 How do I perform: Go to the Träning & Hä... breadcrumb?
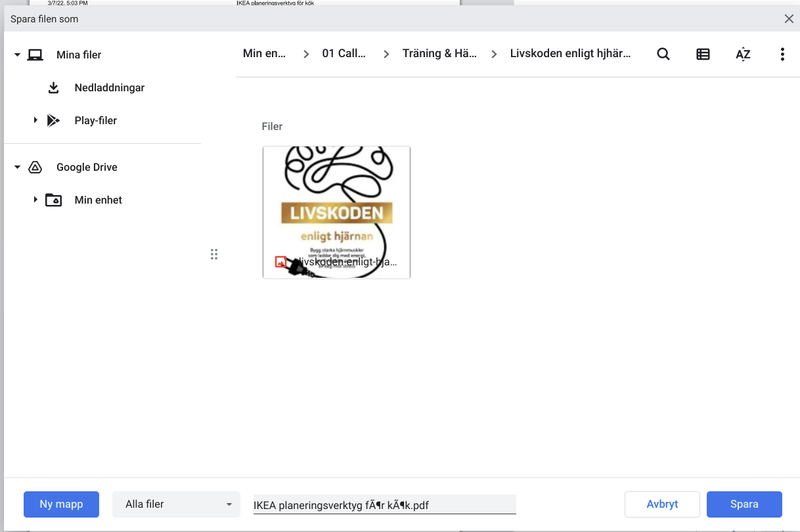pos(439,54)
